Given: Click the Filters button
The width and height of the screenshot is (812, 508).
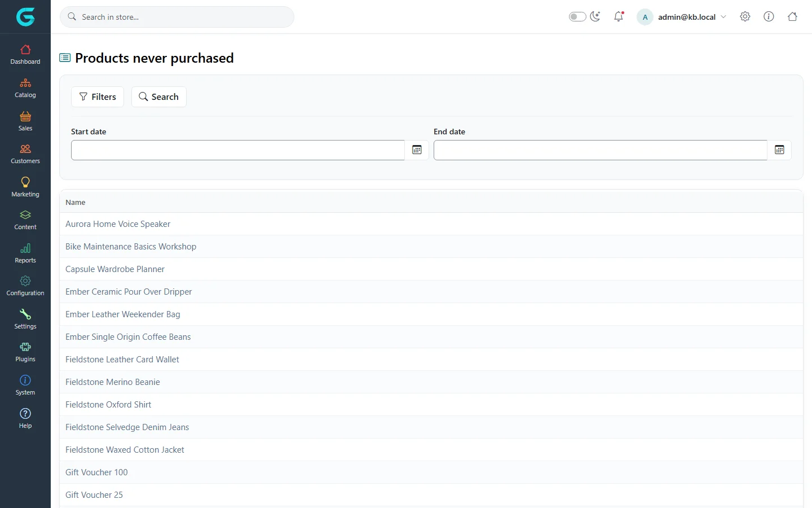Looking at the screenshot, I should (98, 97).
